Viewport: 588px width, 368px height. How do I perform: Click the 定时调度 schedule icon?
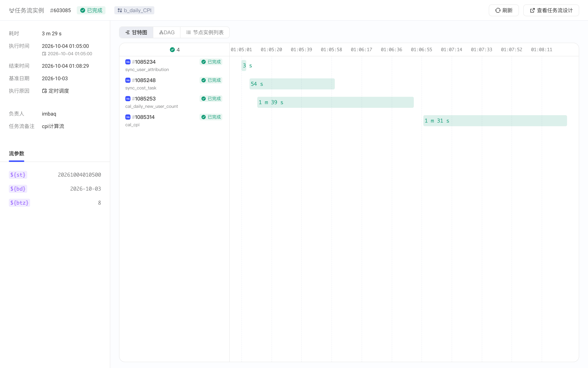44,91
